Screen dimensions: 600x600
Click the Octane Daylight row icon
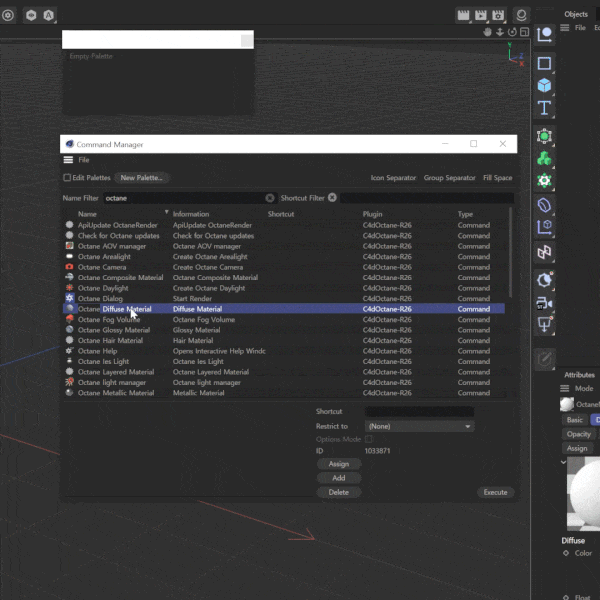coord(69,288)
